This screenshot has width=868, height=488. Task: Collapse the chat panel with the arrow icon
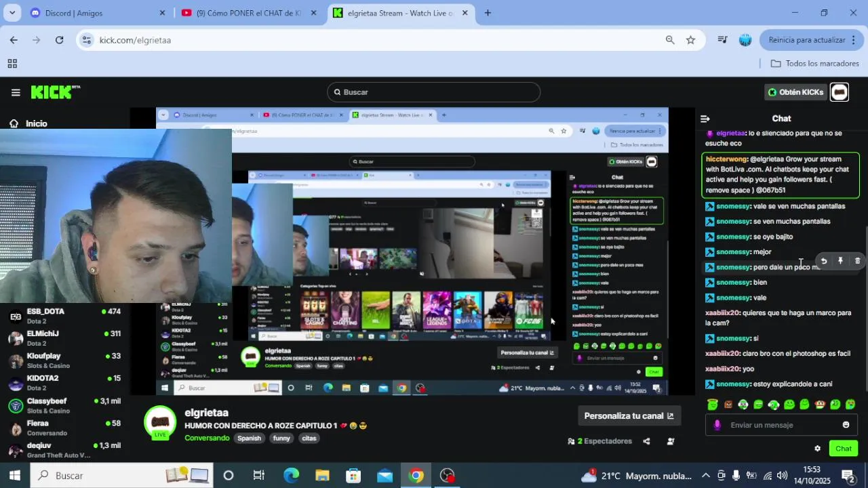coord(705,119)
